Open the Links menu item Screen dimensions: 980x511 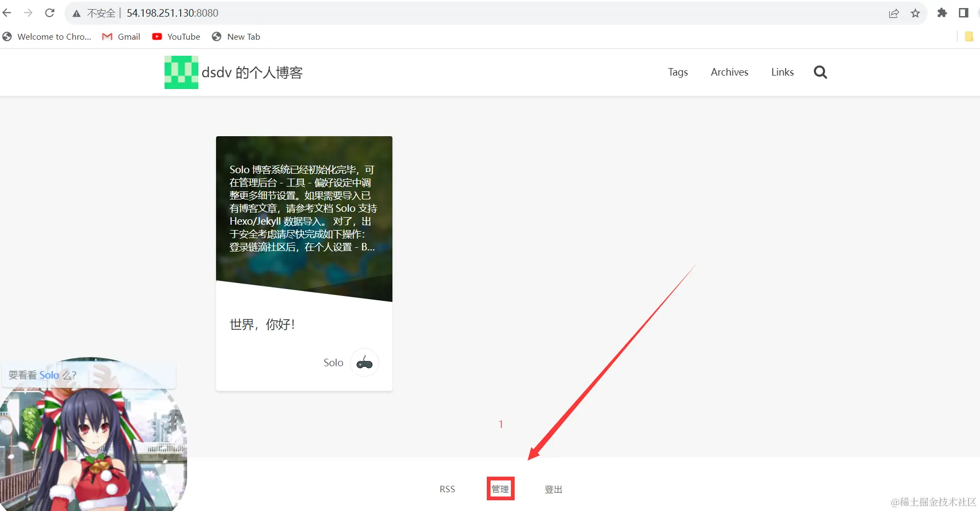[x=782, y=72]
